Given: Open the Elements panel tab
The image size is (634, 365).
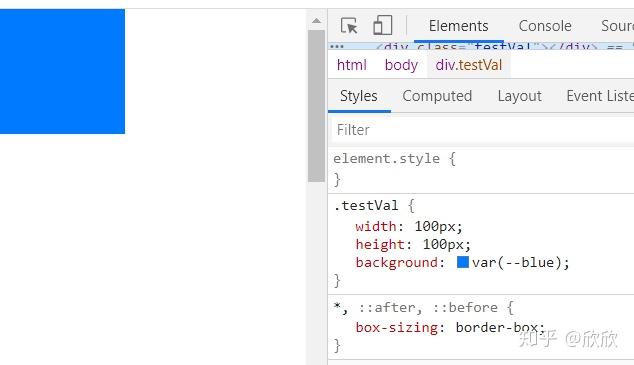Looking at the screenshot, I should point(459,26).
